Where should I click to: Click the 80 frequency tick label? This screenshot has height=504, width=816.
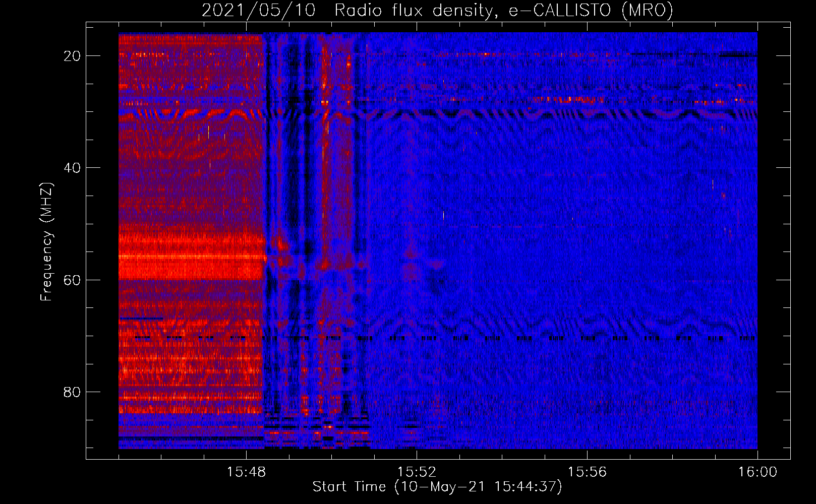click(x=72, y=392)
